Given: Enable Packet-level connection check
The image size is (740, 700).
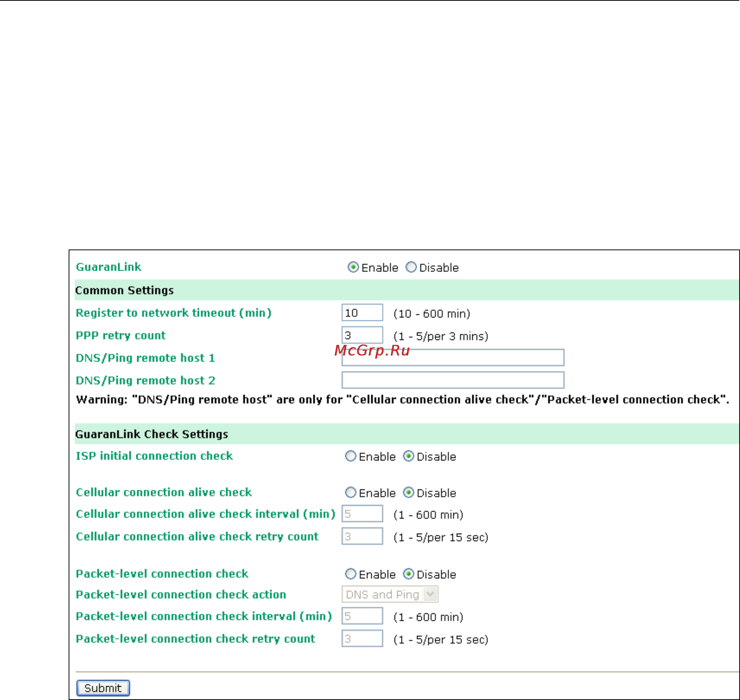Looking at the screenshot, I should coord(350,574).
